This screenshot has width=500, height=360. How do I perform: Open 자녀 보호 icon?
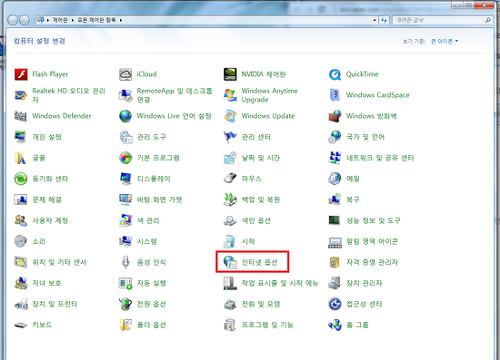point(21,283)
